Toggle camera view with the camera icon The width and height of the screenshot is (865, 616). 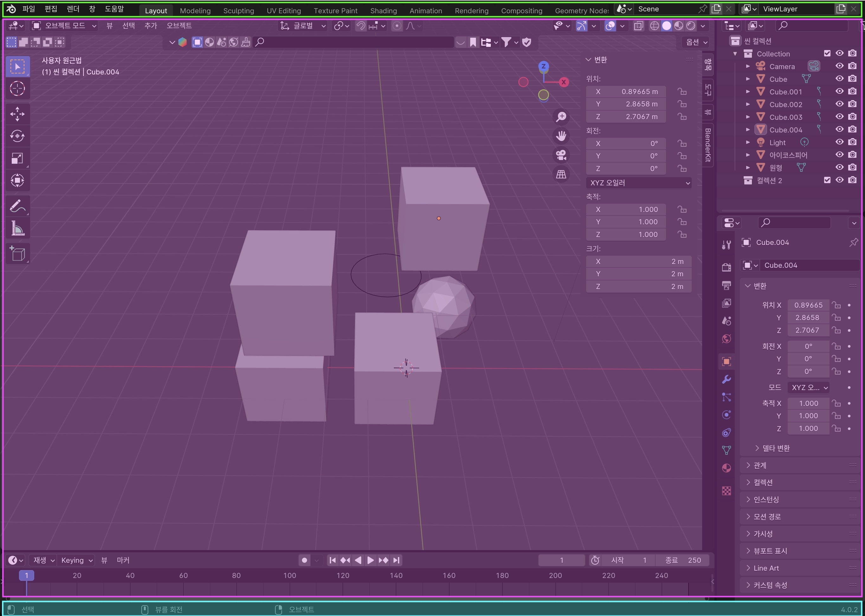[x=561, y=155]
